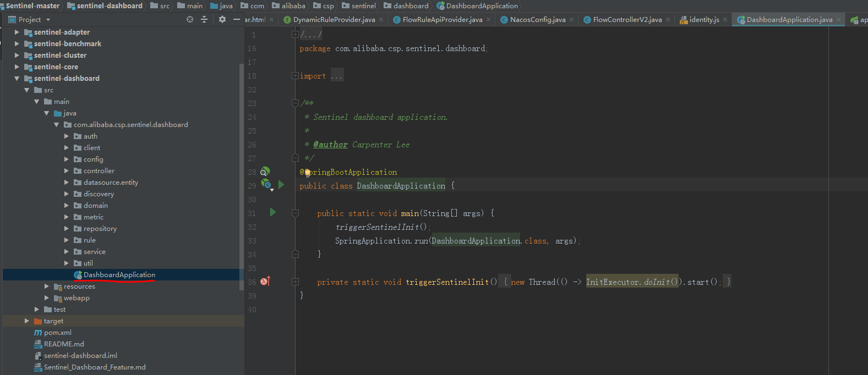
Task: Toggle fold of the Javadoc comment block
Action: point(295,103)
